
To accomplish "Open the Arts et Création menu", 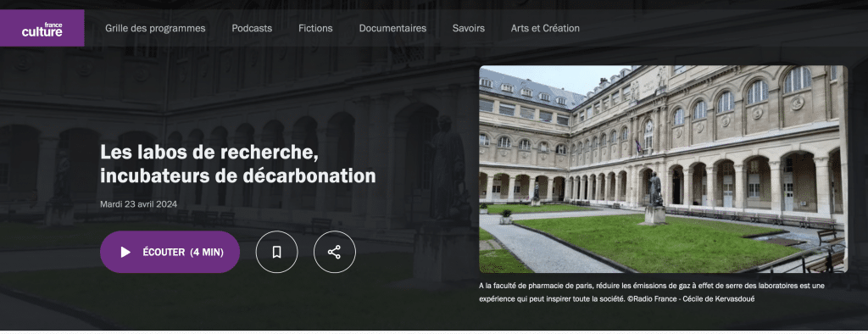I will [x=545, y=28].
